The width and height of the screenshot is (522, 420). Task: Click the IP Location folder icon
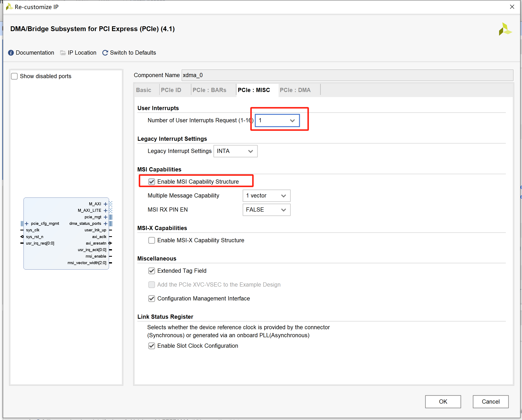pos(63,53)
